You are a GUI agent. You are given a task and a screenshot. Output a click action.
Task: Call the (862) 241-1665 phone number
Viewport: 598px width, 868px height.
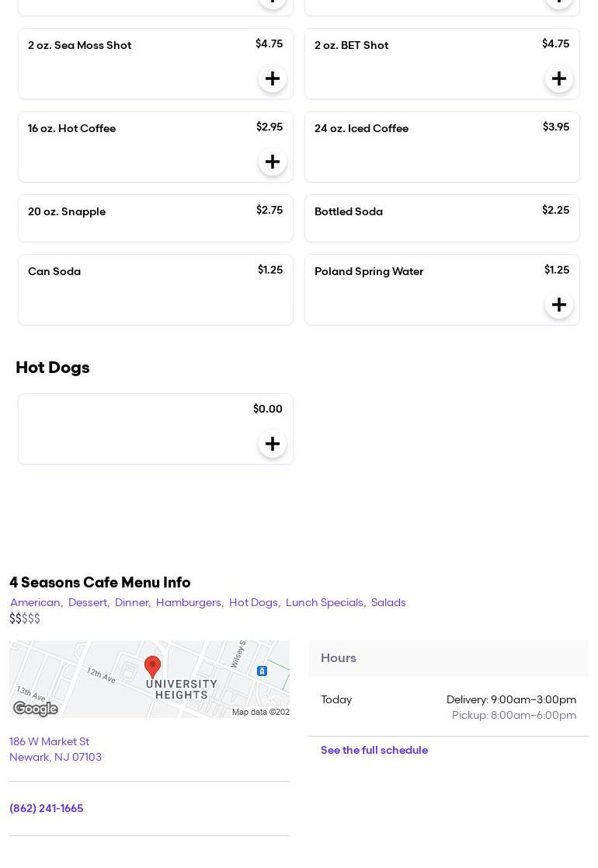click(x=46, y=808)
